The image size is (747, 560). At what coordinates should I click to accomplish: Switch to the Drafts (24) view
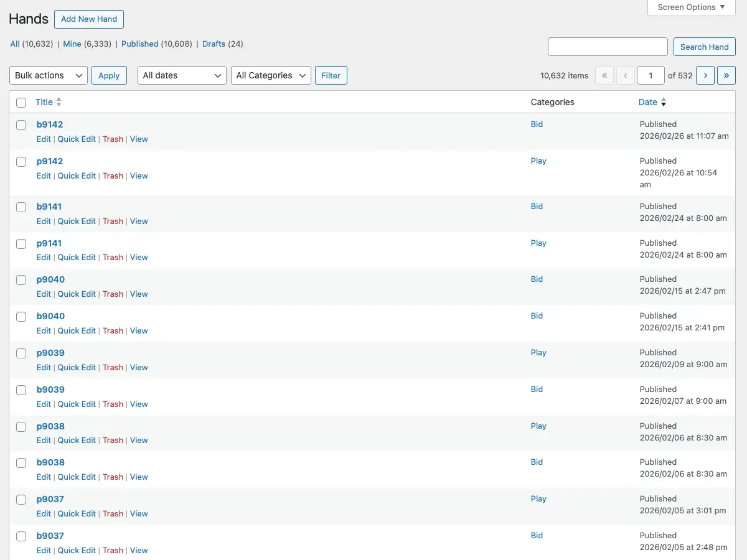click(x=214, y=44)
